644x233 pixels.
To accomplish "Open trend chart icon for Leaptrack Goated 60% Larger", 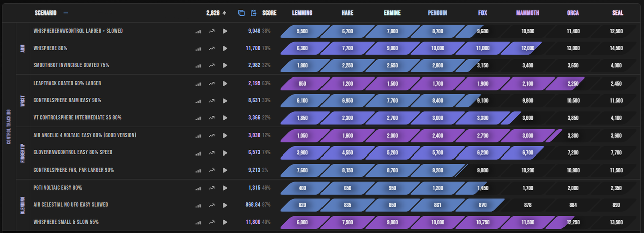I will coord(212,83).
